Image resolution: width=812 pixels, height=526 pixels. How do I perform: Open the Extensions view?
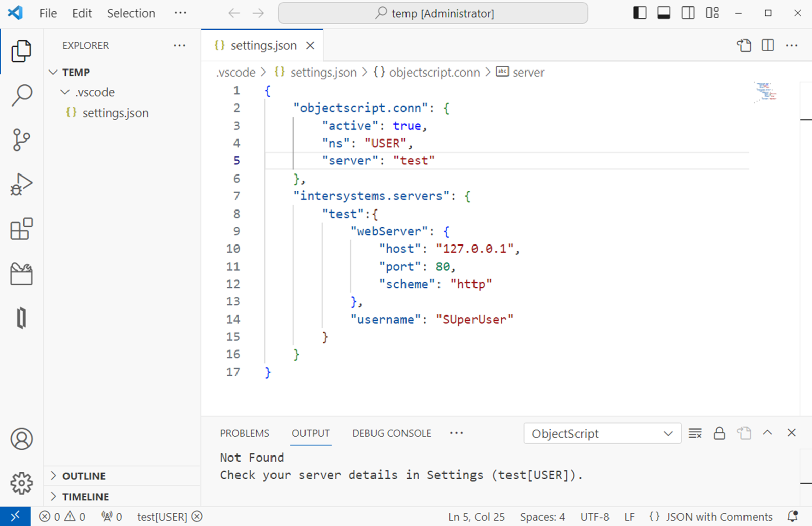[x=21, y=229]
